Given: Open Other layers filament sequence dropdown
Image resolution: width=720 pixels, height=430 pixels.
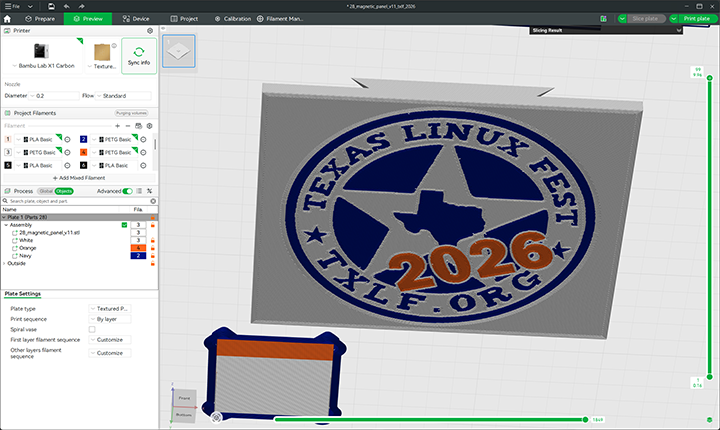Looking at the screenshot, I should tap(109, 353).
